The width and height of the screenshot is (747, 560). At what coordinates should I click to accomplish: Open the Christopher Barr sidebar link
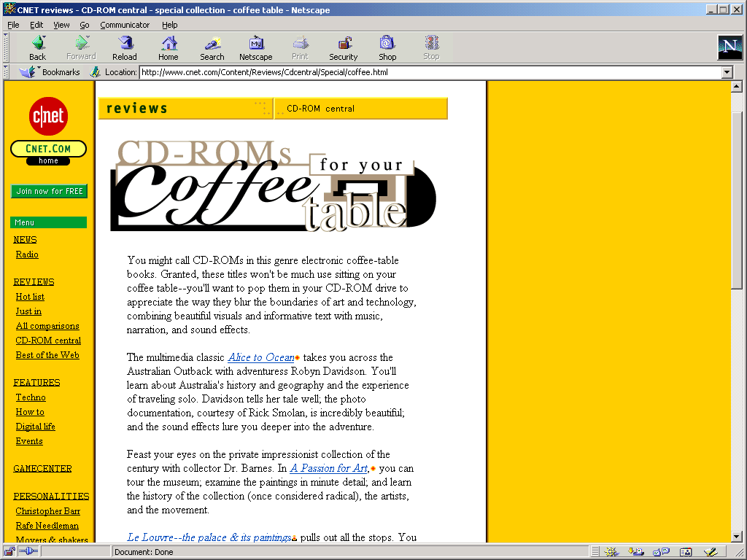[47, 511]
